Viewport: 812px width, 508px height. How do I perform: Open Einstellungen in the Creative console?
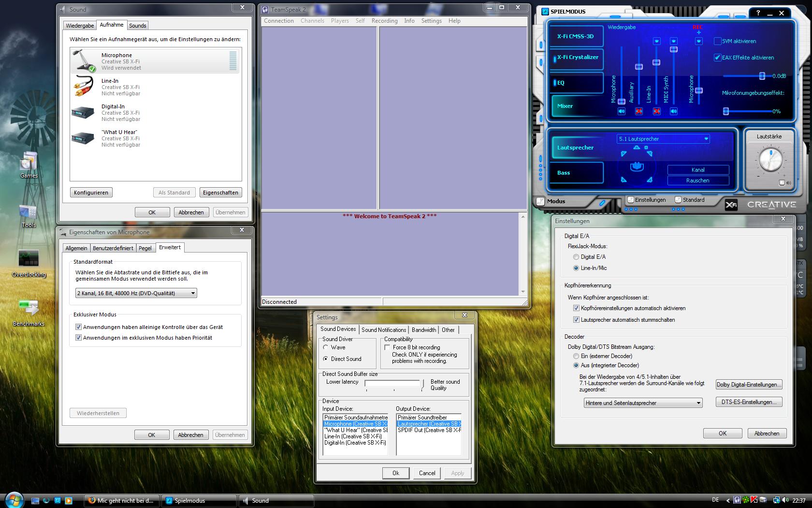(x=630, y=200)
